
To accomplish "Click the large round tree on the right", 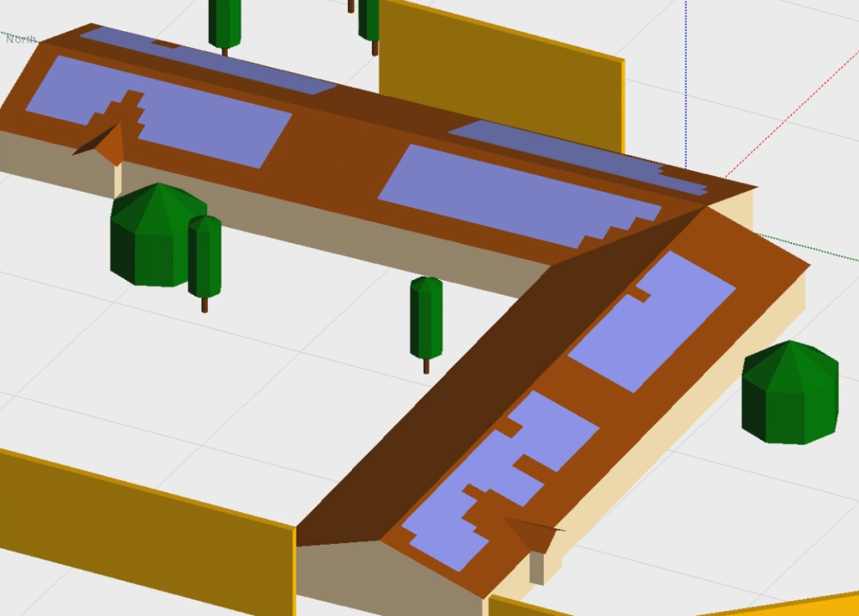I will click(x=789, y=393).
